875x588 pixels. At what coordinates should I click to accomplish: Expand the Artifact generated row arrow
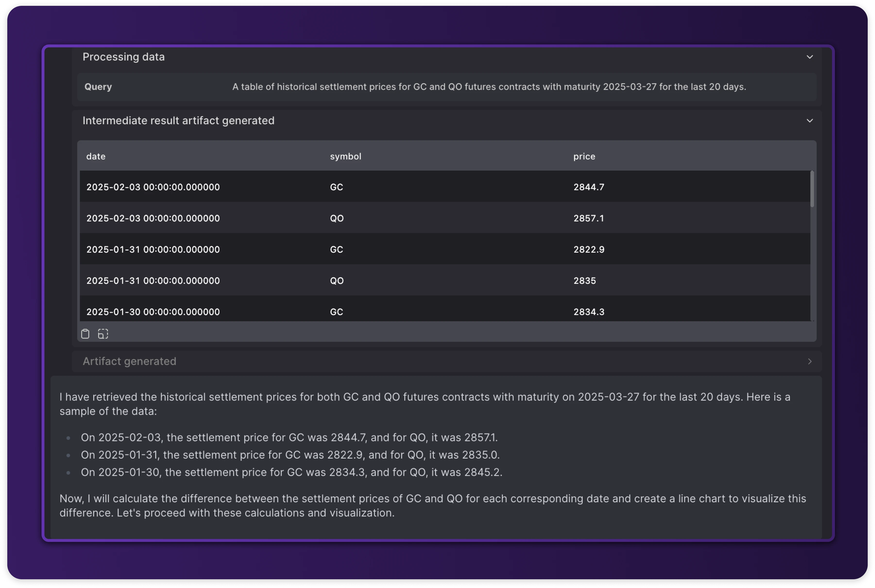(x=810, y=361)
